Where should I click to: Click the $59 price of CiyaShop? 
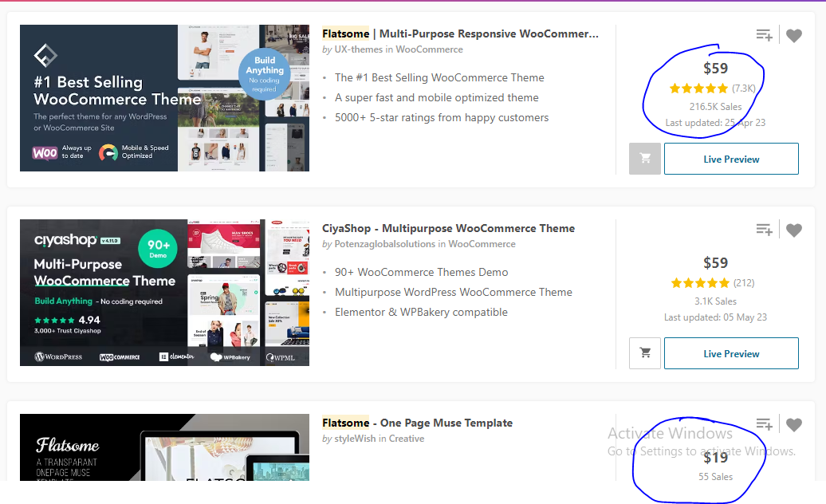pyautogui.click(x=715, y=263)
